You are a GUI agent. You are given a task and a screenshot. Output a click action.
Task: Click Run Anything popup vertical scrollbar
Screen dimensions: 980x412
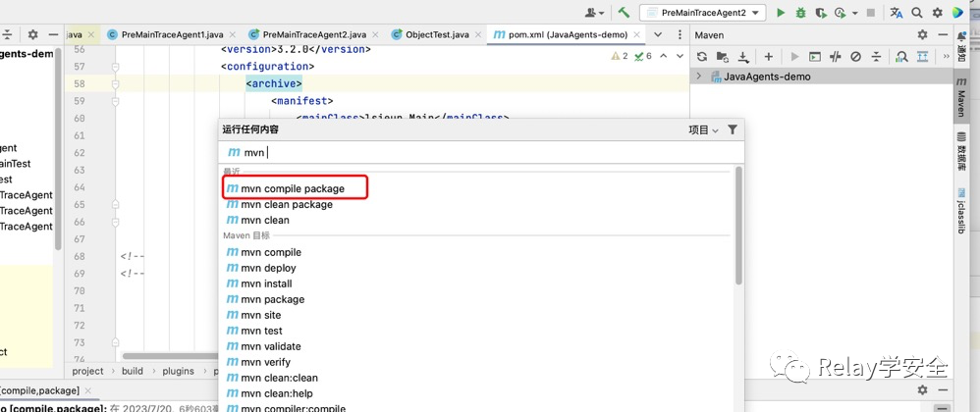click(x=738, y=226)
